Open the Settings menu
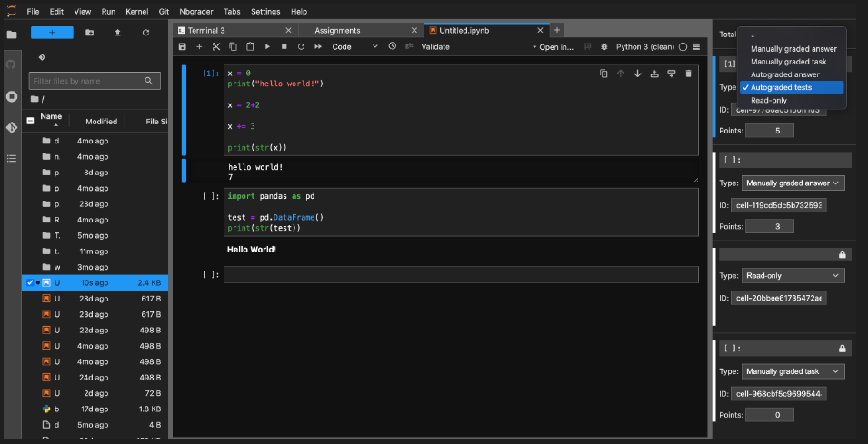This screenshot has height=444, width=868. tap(265, 11)
